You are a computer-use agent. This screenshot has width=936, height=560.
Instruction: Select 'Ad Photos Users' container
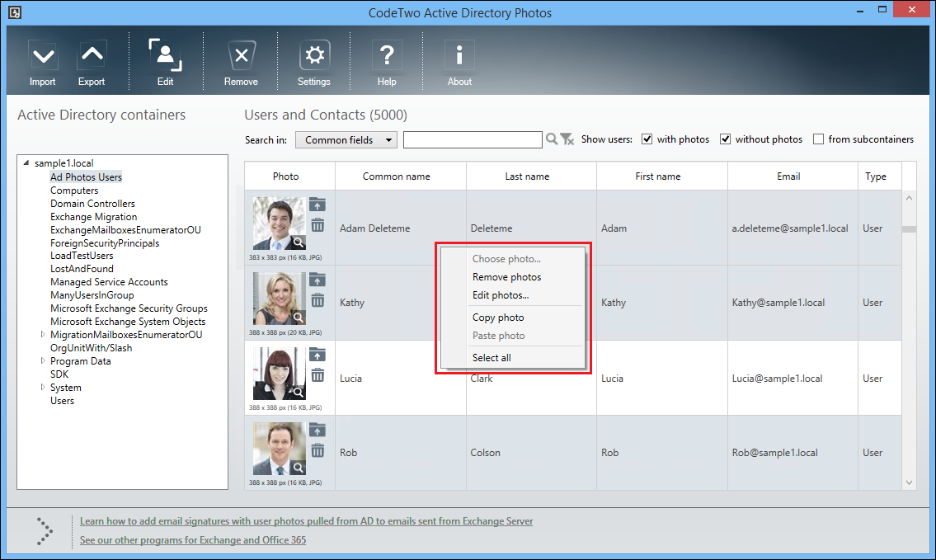pos(86,176)
